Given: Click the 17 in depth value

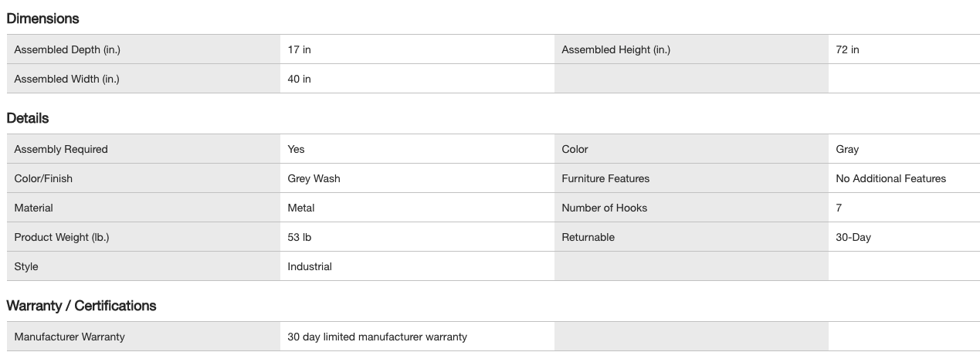Looking at the screenshot, I should click(299, 49).
